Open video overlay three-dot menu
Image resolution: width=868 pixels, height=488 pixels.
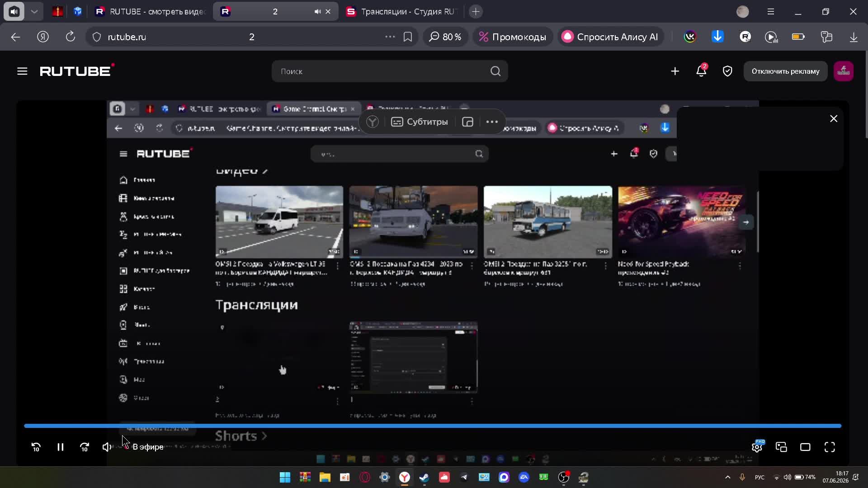point(492,122)
